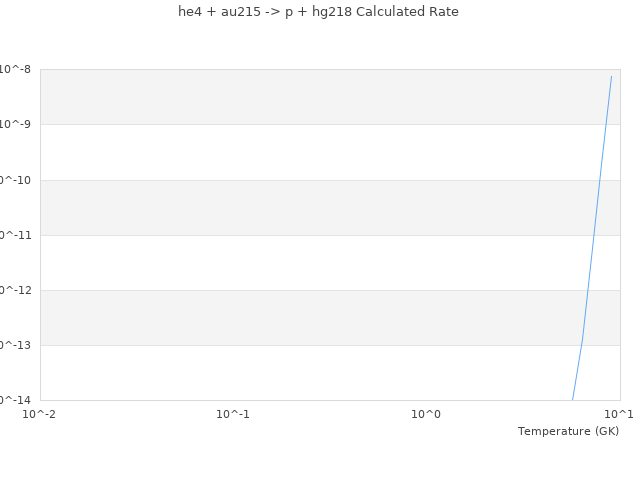
Task: Click the top end of the blue curve
Action: (x=611, y=76)
